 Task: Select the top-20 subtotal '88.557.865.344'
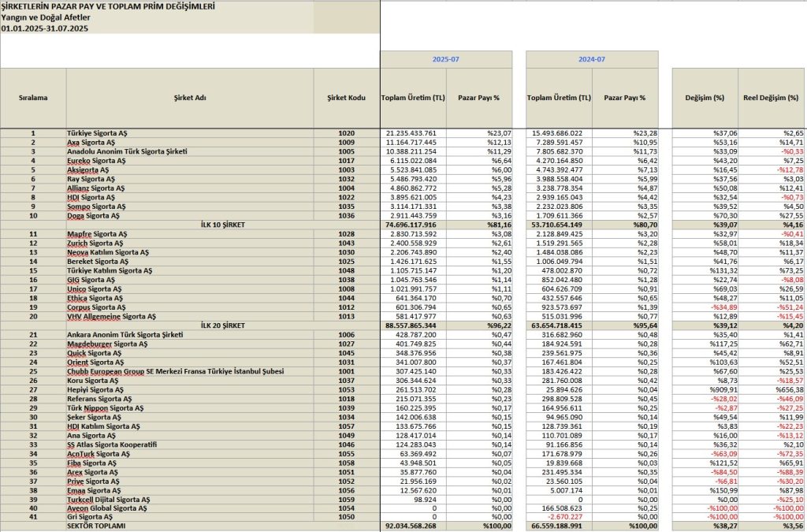click(413, 326)
